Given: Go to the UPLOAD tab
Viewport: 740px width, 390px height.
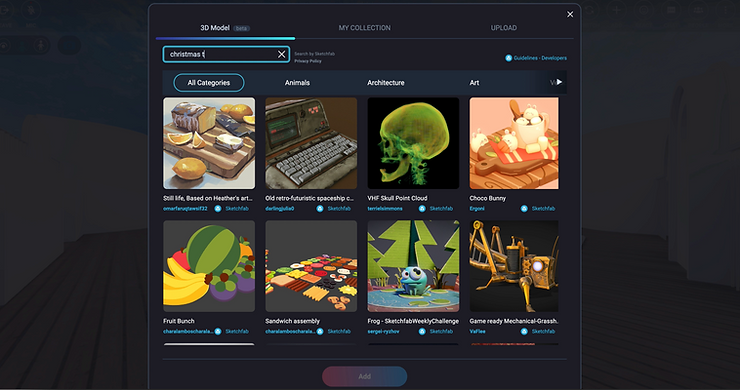Looking at the screenshot, I should (504, 28).
